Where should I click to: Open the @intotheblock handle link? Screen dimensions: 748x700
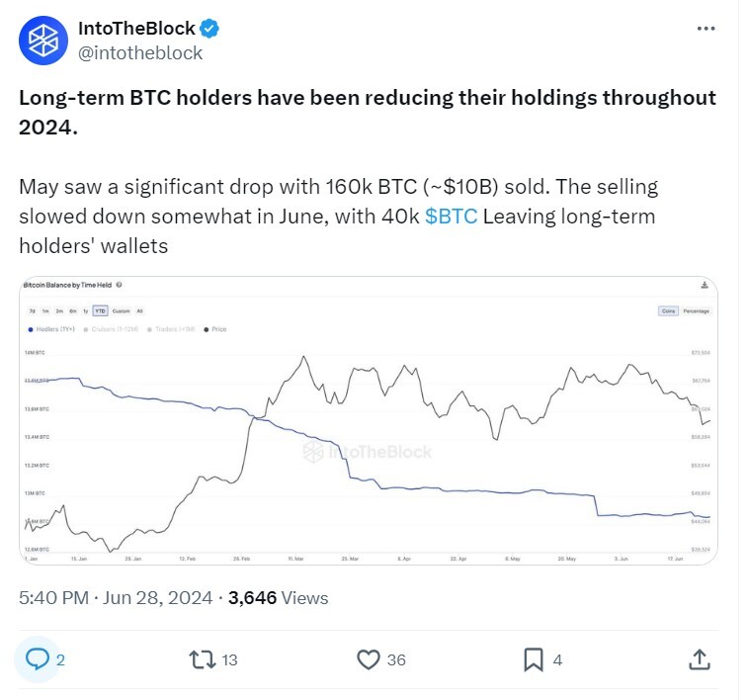[x=140, y=53]
